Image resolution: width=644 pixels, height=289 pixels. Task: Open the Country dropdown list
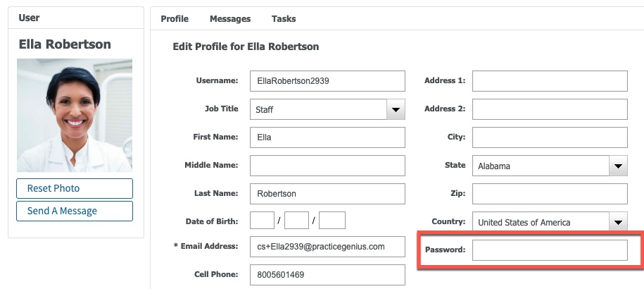[618, 222]
